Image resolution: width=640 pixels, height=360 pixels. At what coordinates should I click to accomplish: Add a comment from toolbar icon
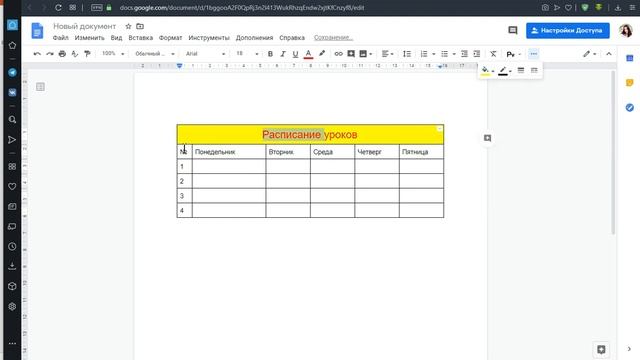pyautogui.click(x=351, y=54)
